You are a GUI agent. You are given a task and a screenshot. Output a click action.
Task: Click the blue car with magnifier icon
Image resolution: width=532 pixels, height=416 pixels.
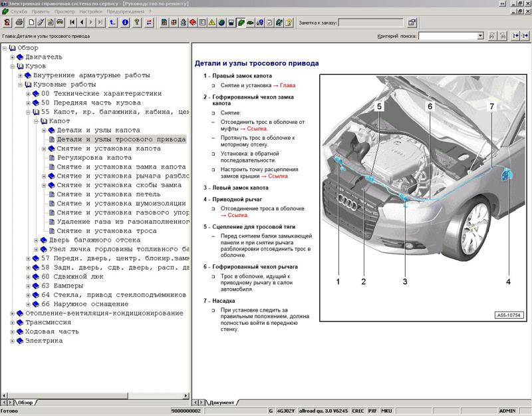(x=260, y=23)
